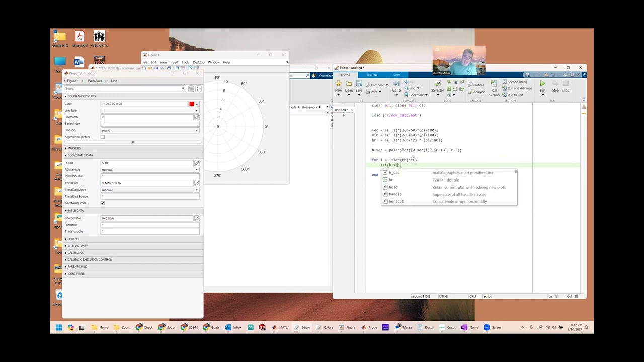Screen dimensions: 644x362
Task: Toggle the AffectAutoLimits checkbox
Action: pos(103,203)
